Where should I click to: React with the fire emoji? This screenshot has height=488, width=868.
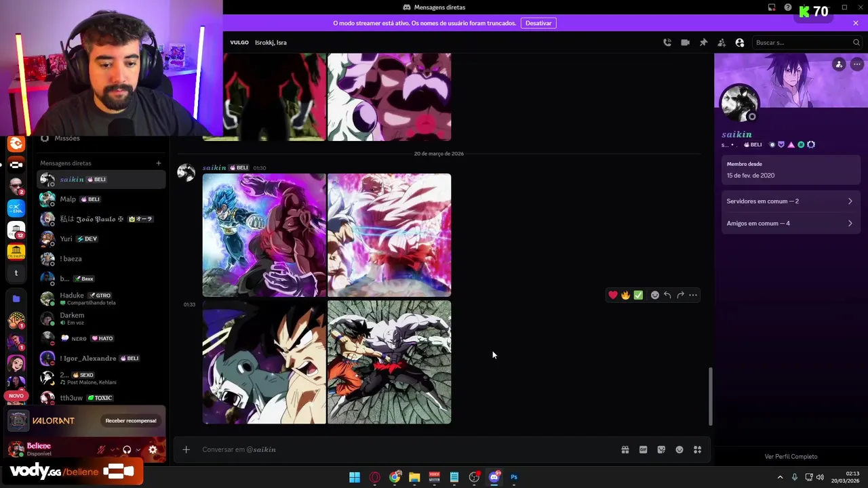click(625, 295)
